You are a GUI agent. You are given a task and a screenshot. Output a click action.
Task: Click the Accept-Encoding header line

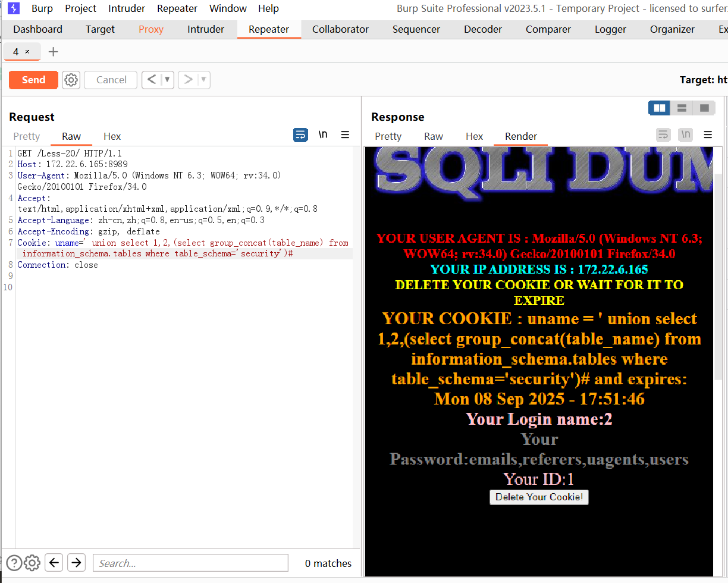89,231
